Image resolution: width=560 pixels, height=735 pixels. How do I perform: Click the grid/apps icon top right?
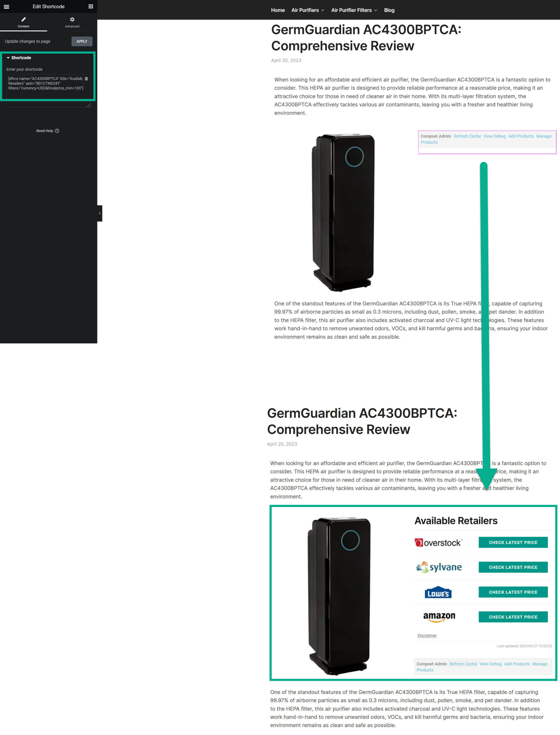[x=90, y=7]
